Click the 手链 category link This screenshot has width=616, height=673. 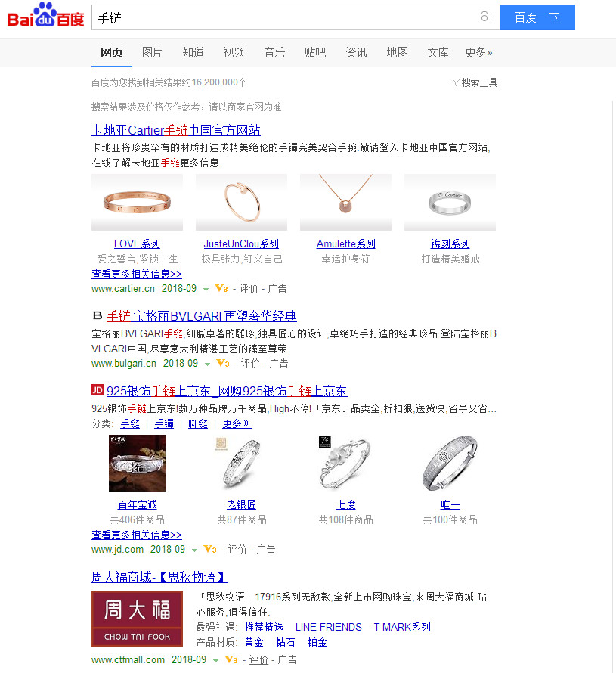pos(130,423)
